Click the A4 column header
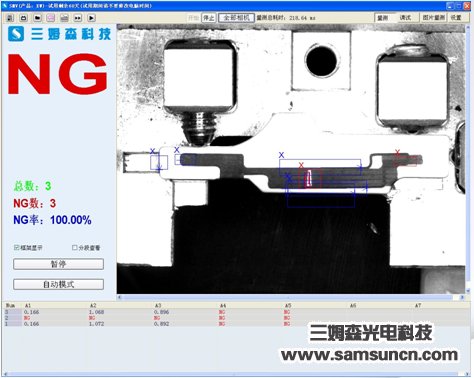Image resolution: width=474 pixels, height=378 pixels. [223, 305]
